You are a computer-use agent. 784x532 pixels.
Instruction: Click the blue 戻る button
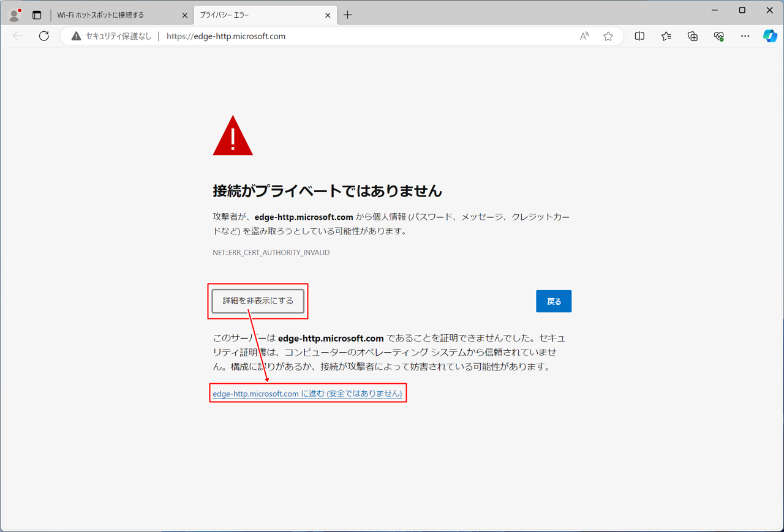554,301
